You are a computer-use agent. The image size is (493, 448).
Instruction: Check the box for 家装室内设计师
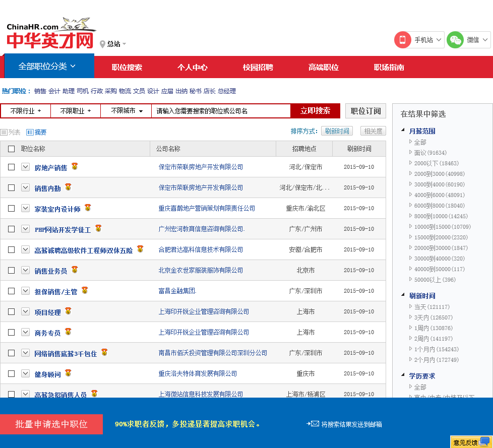(11, 209)
